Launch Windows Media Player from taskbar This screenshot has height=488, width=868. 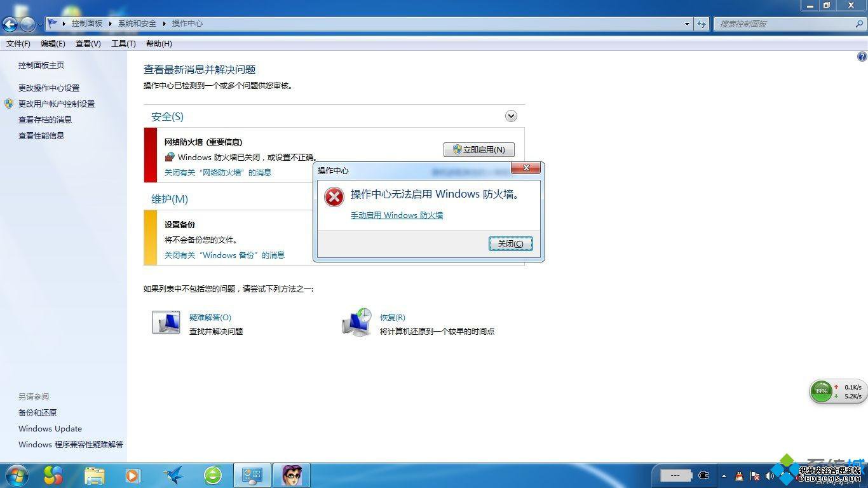[133, 475]
